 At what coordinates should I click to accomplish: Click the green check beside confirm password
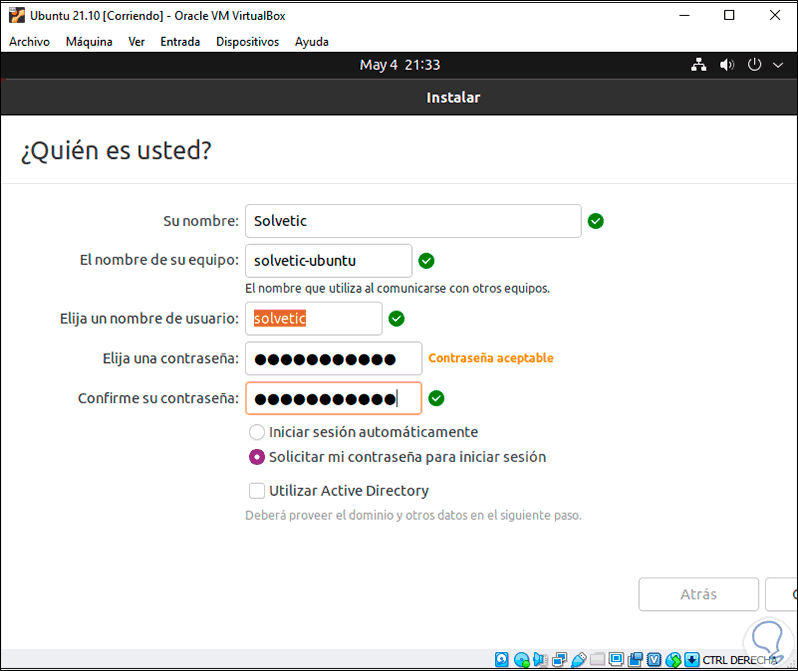click(x=436, y=398)
